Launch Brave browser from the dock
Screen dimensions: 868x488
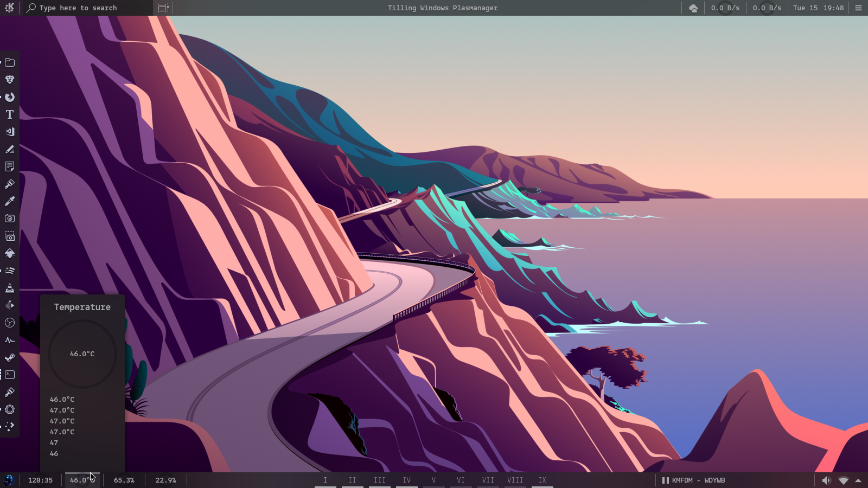pyautogui.click(x=10, y=80)
